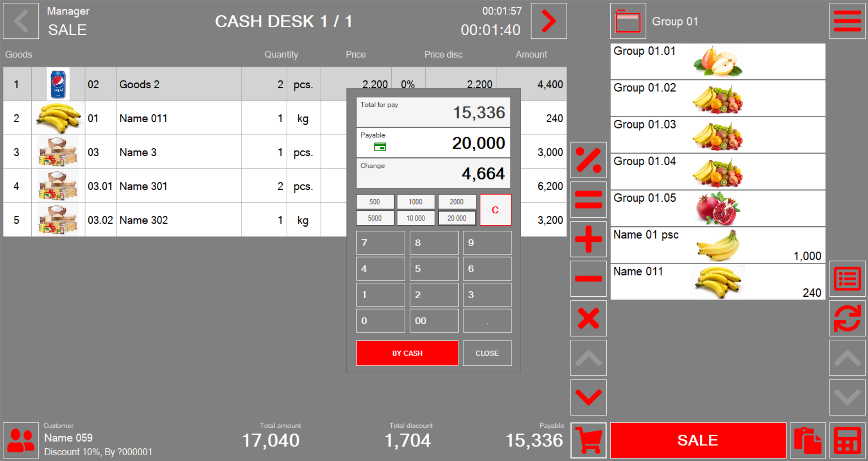Screen dimensions: 868x461
Task: Open the Group 01 folder
Action: (x=628, y=21)
